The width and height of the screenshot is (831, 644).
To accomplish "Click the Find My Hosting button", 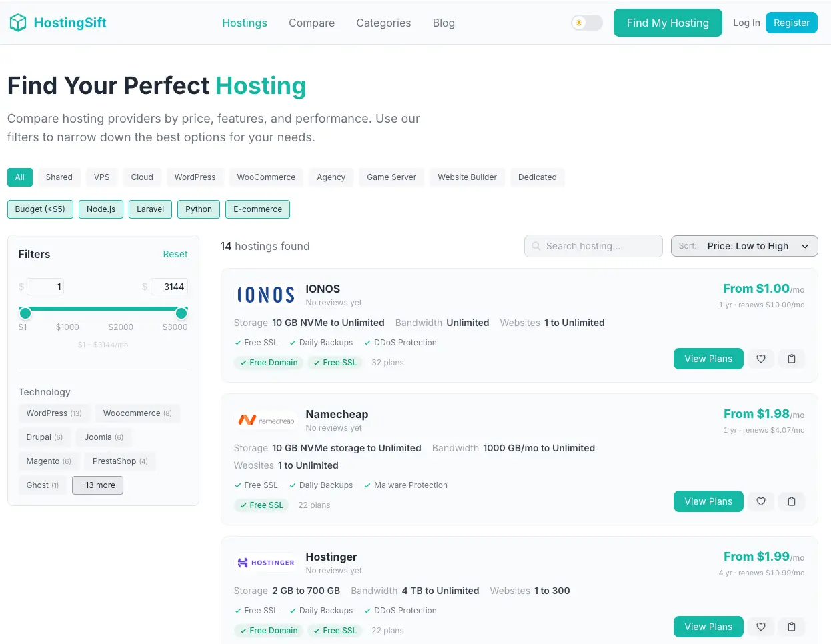I will click(x=668, y=23).
